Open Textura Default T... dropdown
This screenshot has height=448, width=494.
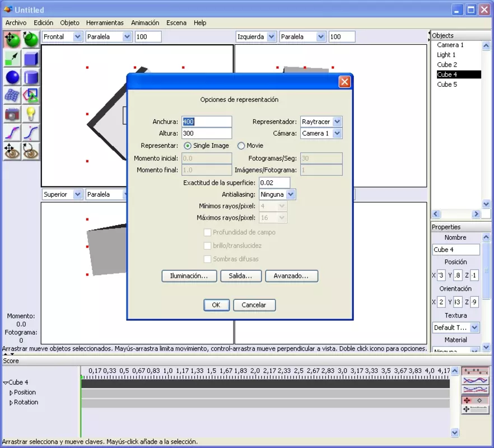coord(456,328)
